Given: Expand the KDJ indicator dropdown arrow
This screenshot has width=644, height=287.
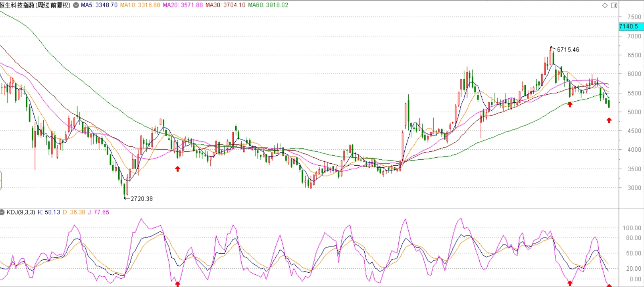Looking at the screenshot, I should pyautogui.click(x=2, y=212).
